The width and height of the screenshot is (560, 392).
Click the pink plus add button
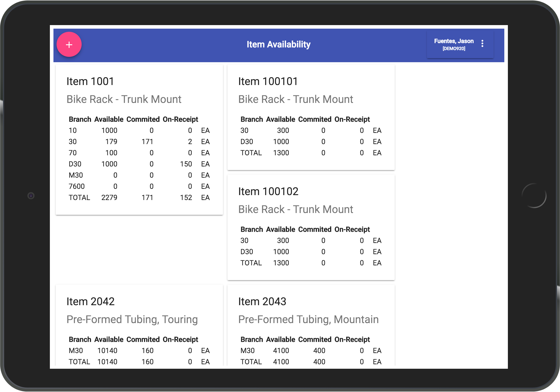pos(69,45)
